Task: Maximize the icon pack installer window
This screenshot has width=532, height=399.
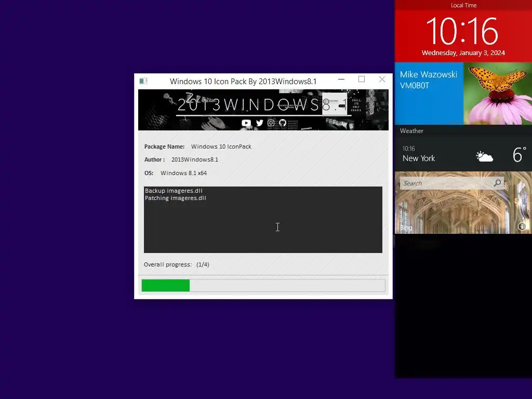Action: (362, 79)
